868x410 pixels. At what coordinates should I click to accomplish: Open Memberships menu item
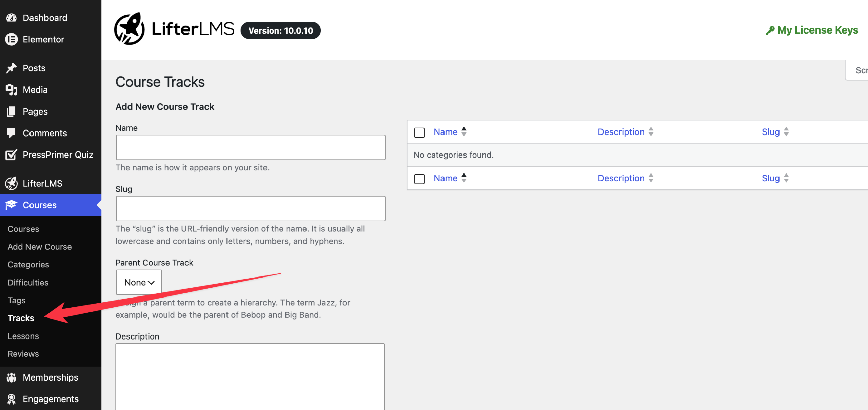click(51, 377)
